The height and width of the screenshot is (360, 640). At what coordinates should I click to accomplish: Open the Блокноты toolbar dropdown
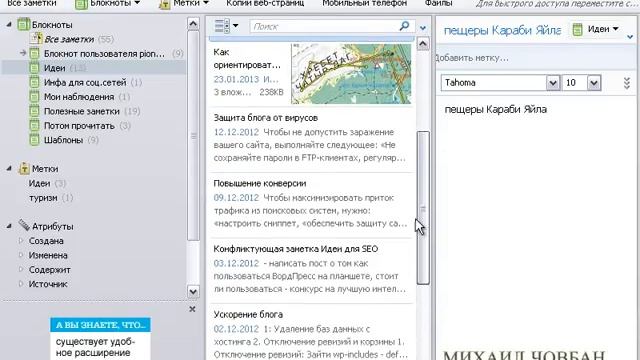[108, 3]
